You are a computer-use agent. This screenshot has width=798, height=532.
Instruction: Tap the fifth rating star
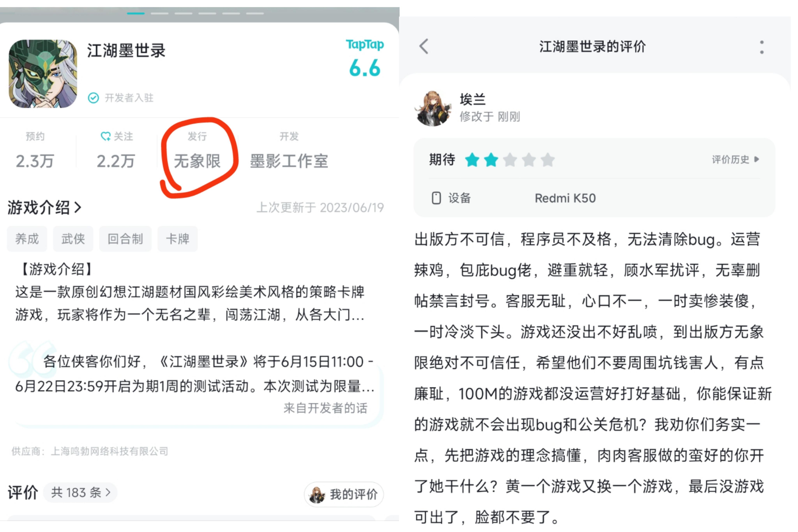point(548,160)
